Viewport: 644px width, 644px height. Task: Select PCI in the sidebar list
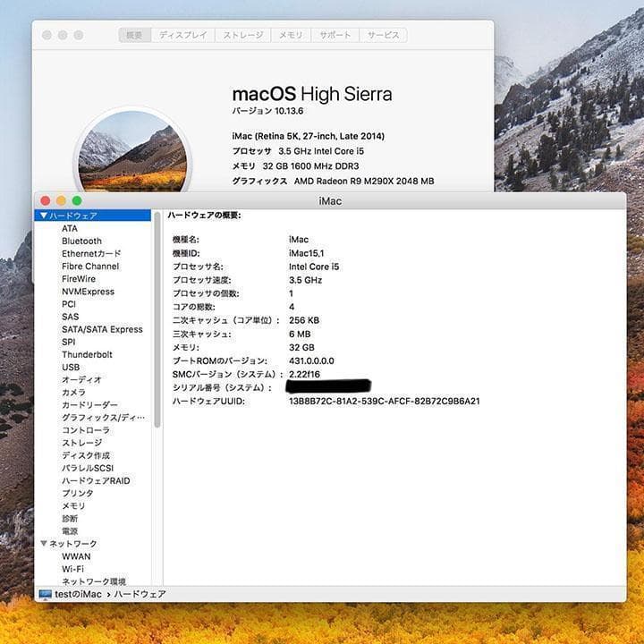[x=69, y=304]
